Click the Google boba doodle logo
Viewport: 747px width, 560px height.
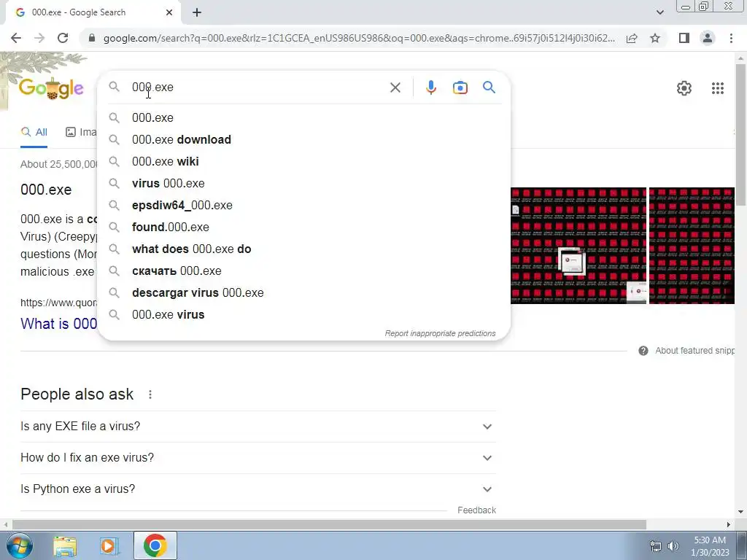point(51,88)
